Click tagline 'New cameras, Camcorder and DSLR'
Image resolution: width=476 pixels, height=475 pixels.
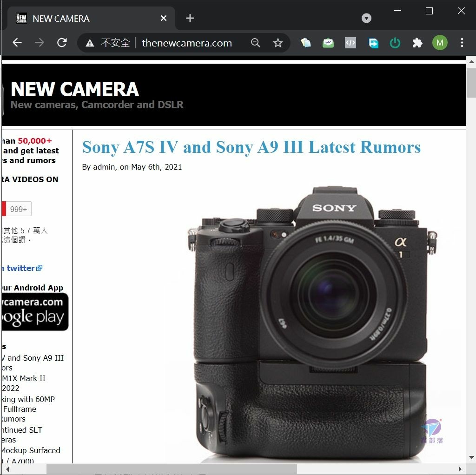97,105
